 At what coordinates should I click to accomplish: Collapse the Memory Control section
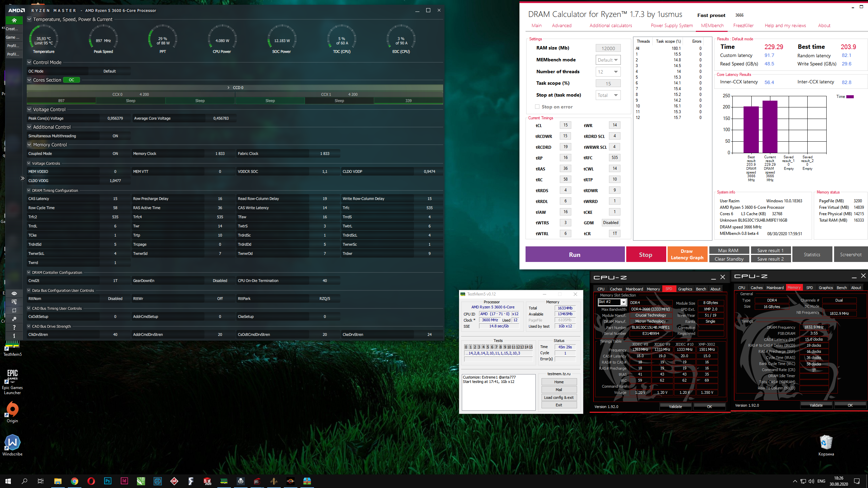tap(29, 145)
